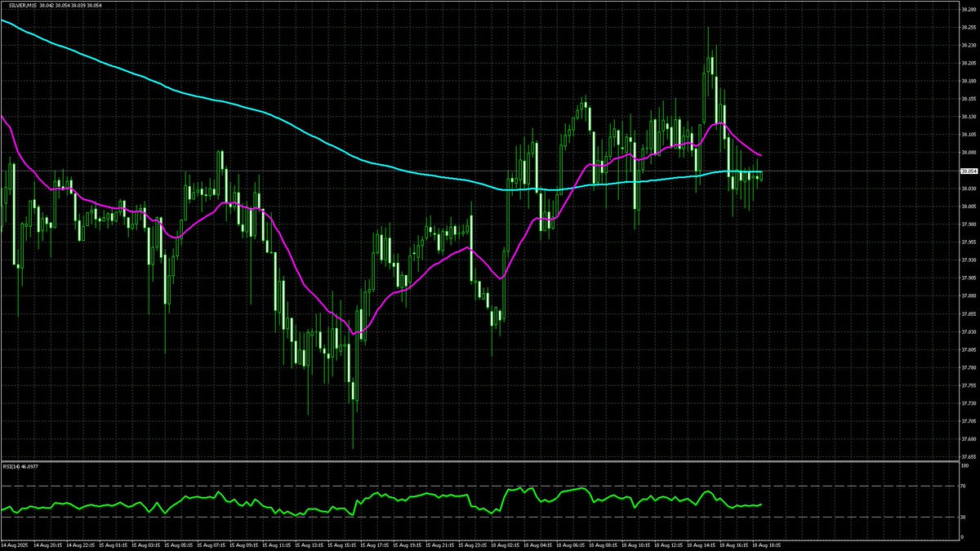The height and width of the screenshot is (551, 980).
Task: Click the 37.930 price scale label
Action: 969,260
